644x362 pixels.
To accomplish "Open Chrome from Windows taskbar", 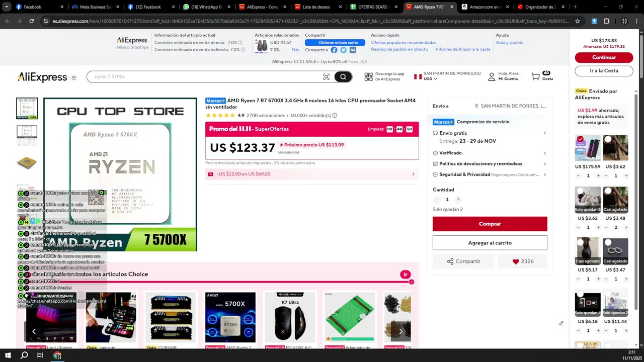I will 57,355.
